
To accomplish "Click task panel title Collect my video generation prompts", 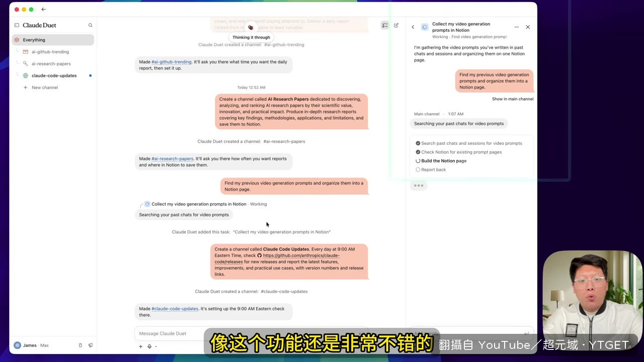I will (x=461, y=27).
